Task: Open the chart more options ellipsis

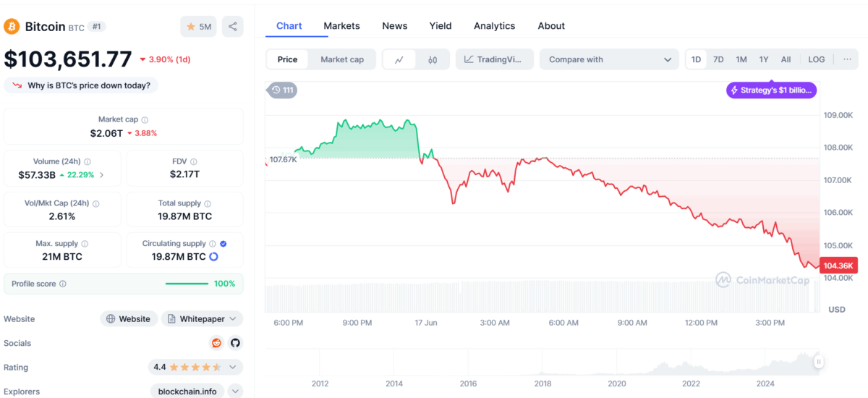Action: (847, 59)
